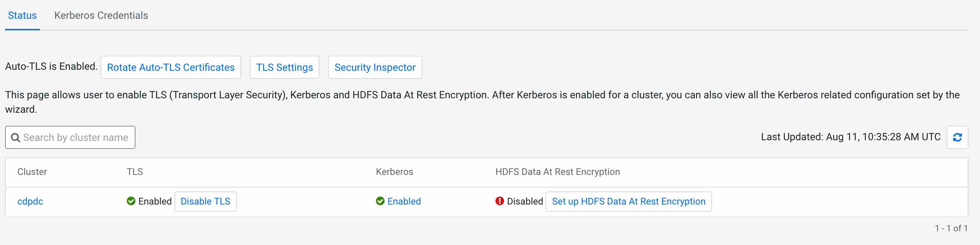The height and width of the screenshot is (245, 980).
Task: Click the refresh icon beside Last Updated
Action: (957, 137)
